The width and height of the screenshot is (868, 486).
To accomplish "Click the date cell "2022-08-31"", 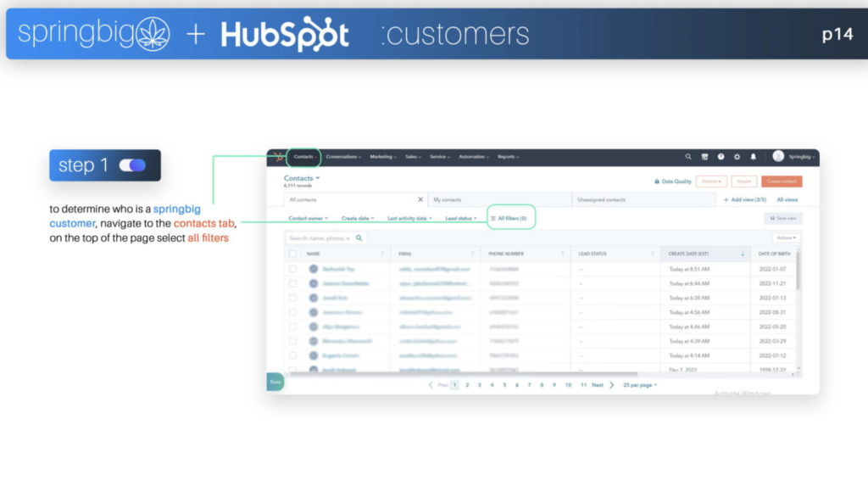I will click(773, 312).
